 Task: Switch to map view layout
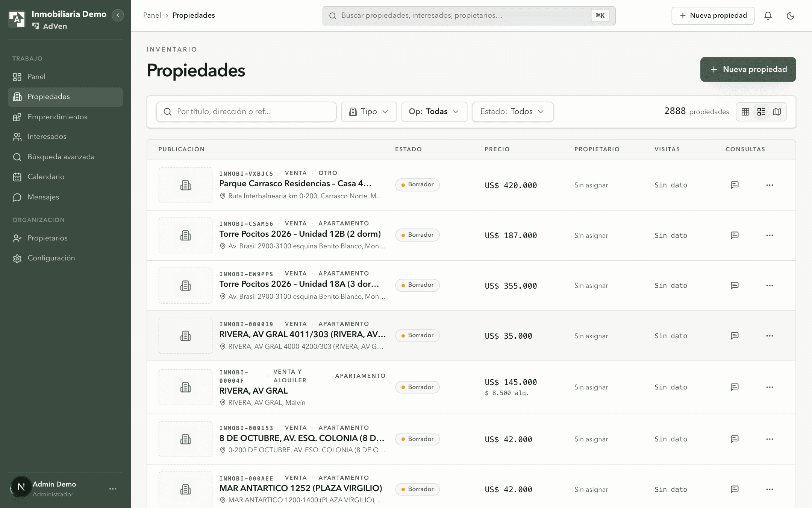click(777, 112)
